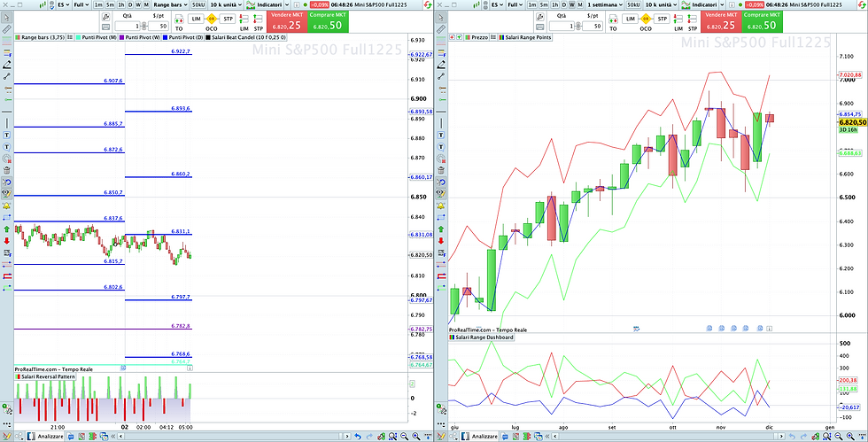Open the ES symbol dropdown in right chart
The height and width of the screenshot is (442, 868).
point(497,4)
